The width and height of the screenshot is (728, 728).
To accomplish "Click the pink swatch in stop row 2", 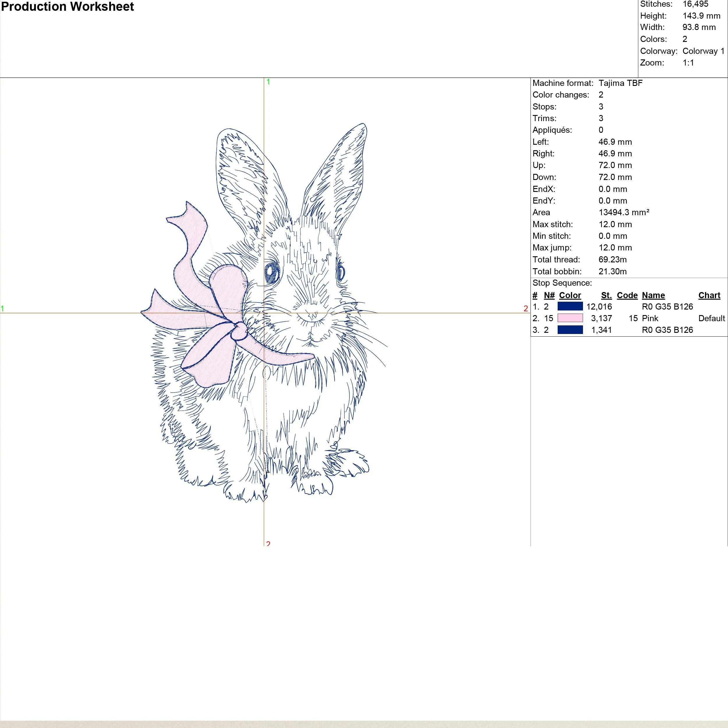I will click(x=570, y=318).
